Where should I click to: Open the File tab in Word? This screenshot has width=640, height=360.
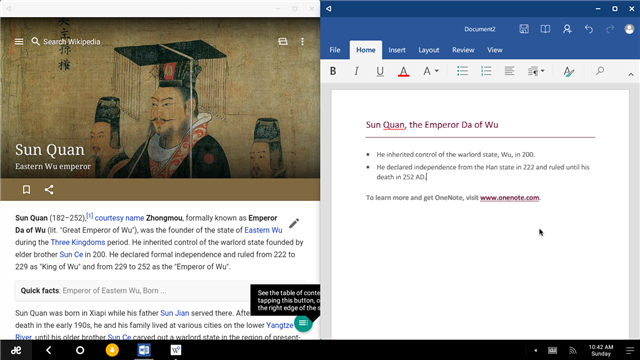pos(335,50)
